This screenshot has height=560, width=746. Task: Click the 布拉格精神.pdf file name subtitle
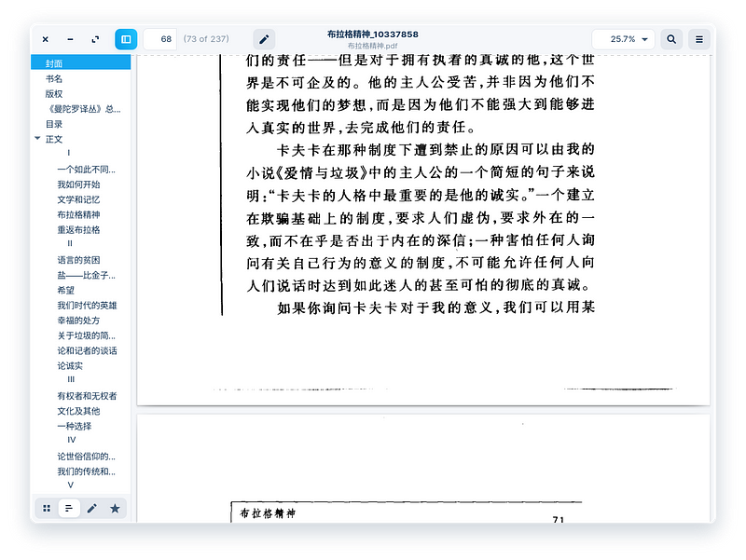pos(372,46)
